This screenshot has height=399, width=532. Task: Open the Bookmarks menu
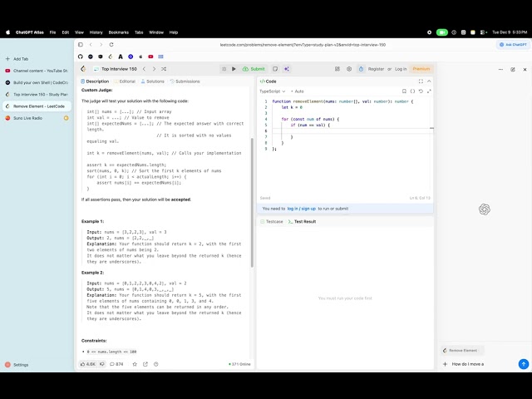118,32
